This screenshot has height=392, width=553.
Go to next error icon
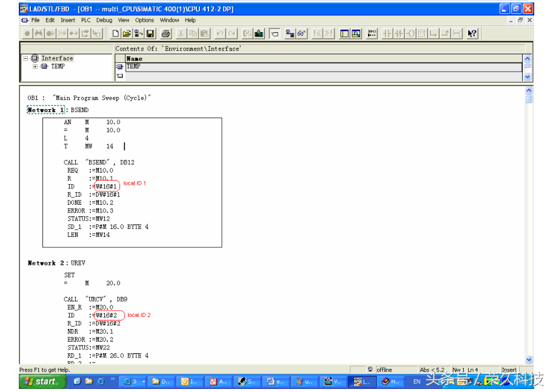click(x=329, y=33)
